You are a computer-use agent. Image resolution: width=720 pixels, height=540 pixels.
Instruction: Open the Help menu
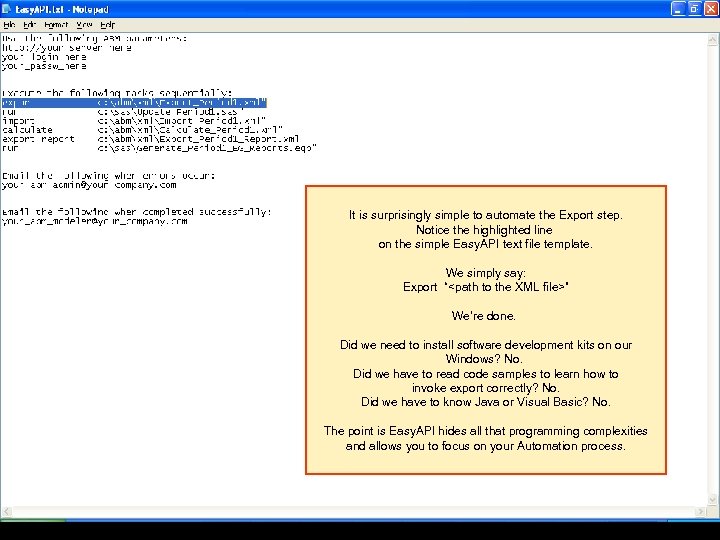[x=108, y=25]
